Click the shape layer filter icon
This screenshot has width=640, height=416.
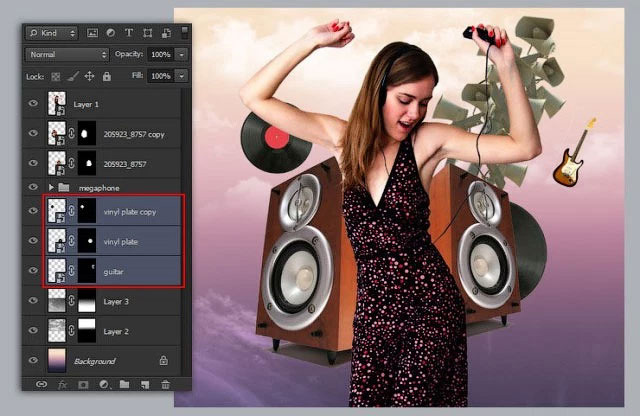tap(148, 33)
